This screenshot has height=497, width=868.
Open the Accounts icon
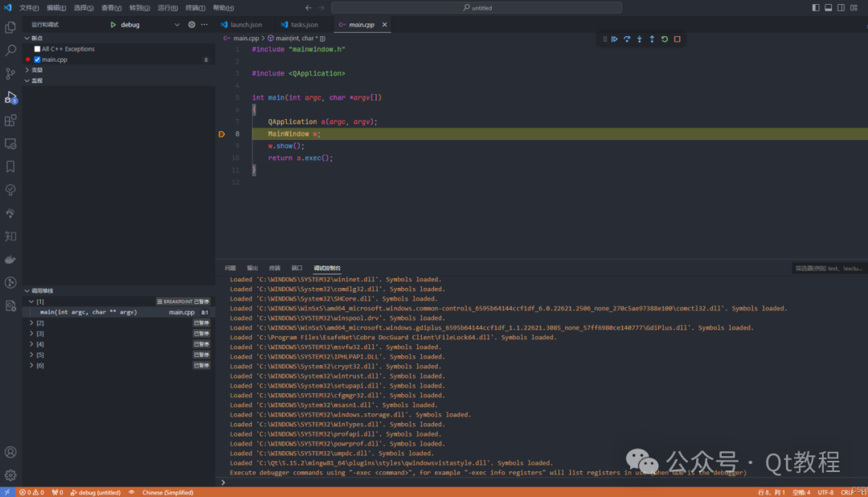(x=10, y=452)
